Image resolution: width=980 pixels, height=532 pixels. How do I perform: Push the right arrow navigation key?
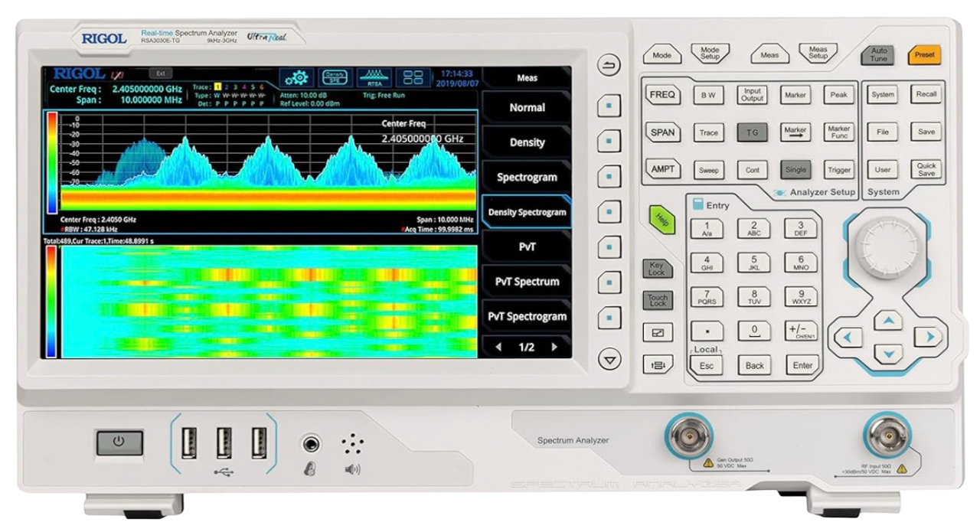pyautogui.click(x=928, y=337)
